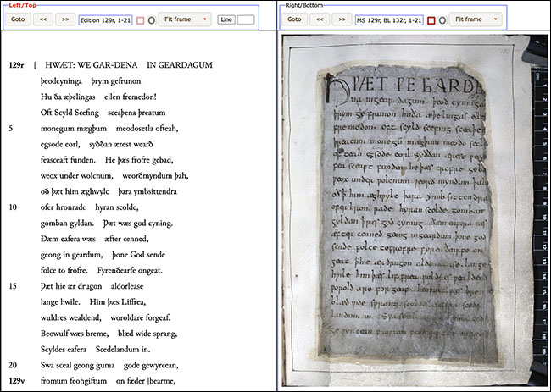Viewport: 551px width, 392px height.
Task: Click line "Swa sceal geong guma gode gewyrcean,"
Action: (109, 365)
